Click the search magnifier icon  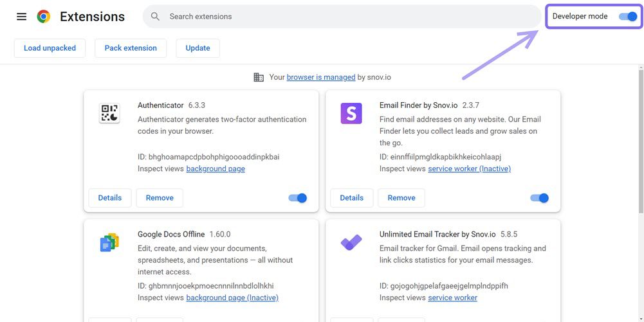155,17
